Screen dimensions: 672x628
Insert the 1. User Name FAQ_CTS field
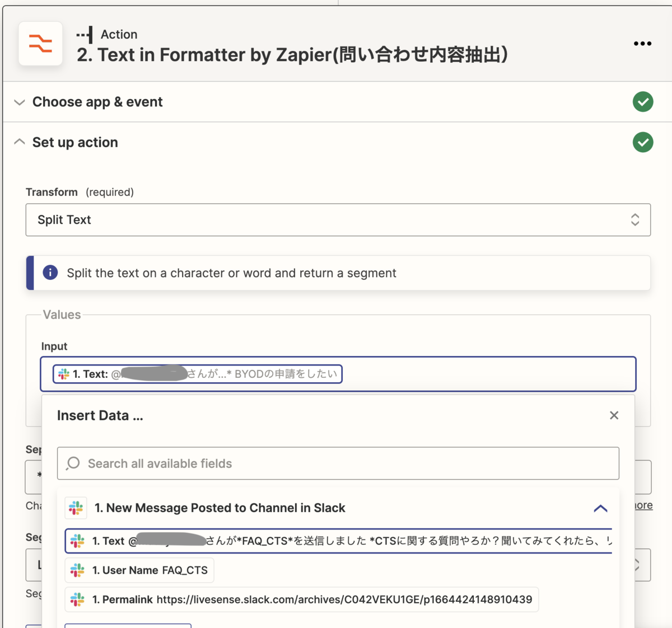pyautogui.click(x=139, y=570)
